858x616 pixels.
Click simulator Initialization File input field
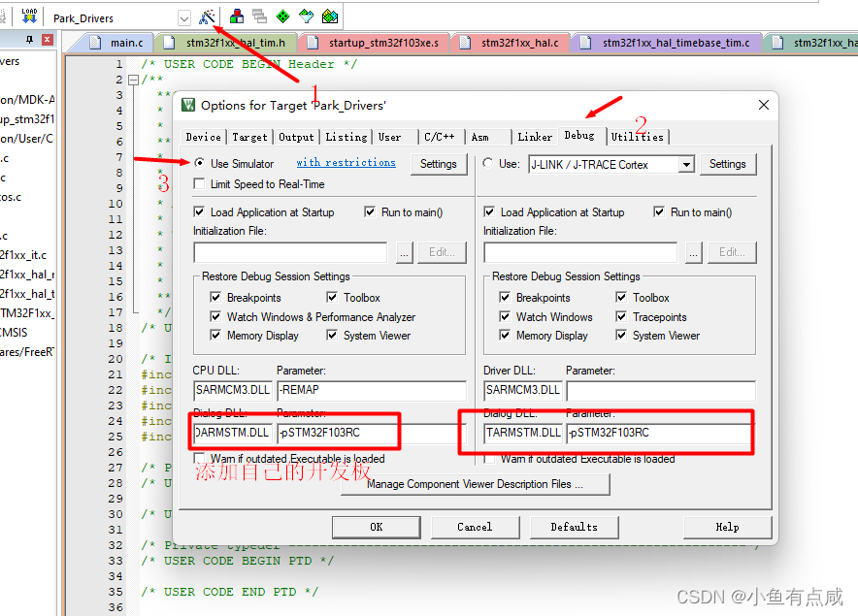290,253
